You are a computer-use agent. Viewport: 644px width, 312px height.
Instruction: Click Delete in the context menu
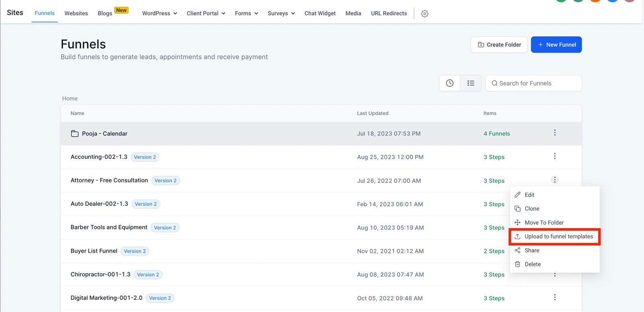[x=533, y=264]
